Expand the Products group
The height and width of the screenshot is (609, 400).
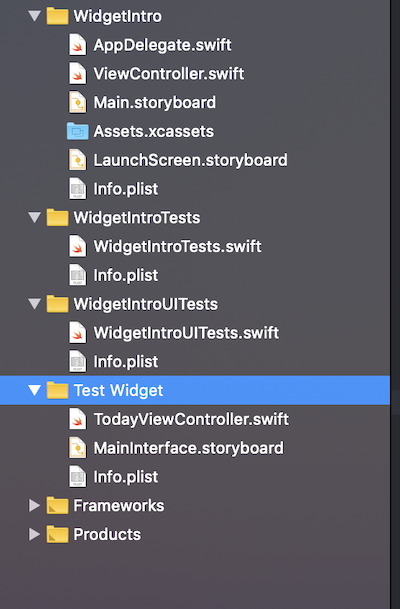click(35, 534)
